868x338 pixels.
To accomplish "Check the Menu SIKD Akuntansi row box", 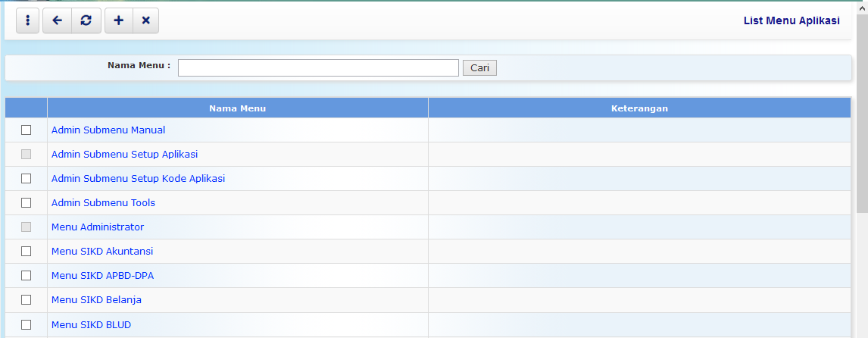I will tap(27, 252).
